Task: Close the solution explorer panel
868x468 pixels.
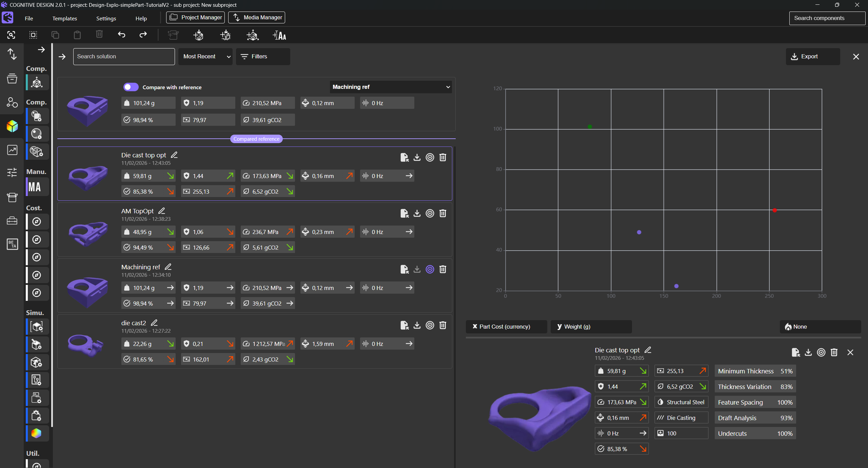Action: click(x=856, y=57)
